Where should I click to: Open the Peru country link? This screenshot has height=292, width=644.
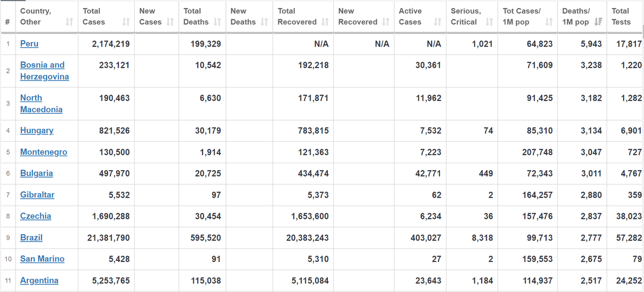29,44
